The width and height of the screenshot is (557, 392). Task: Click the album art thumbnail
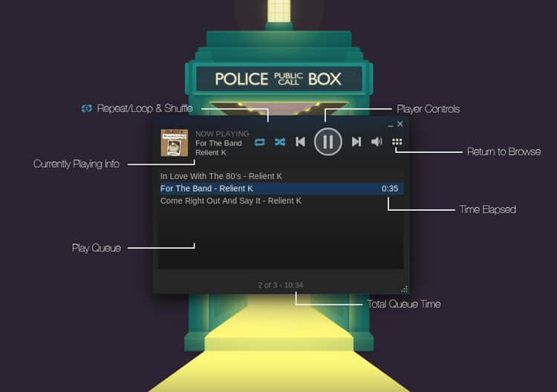(174, 143)
